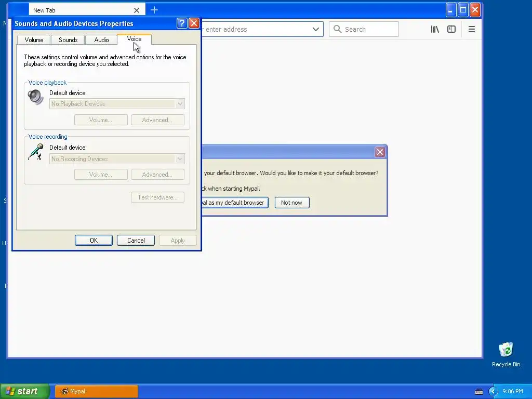Click the keyboard tray icon
Image resolution: width=532 pixels, height=399 pixels.
[x=478, y=392]
